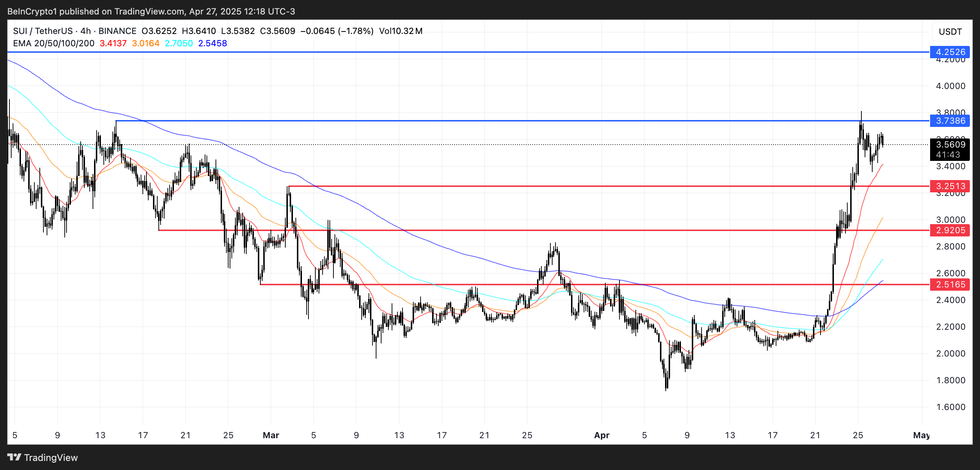Click the red 2.9205 support price label
The height and width of the screenshot is (470, 980).
(x=950, y=230)
